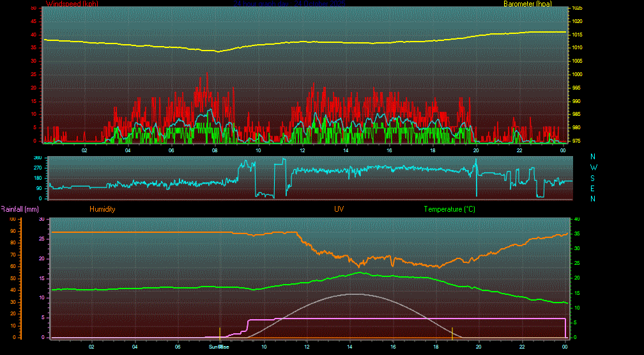Click the orange Humidity legend label
This screenshot has height=355, width=644.
tap(102, 209)
